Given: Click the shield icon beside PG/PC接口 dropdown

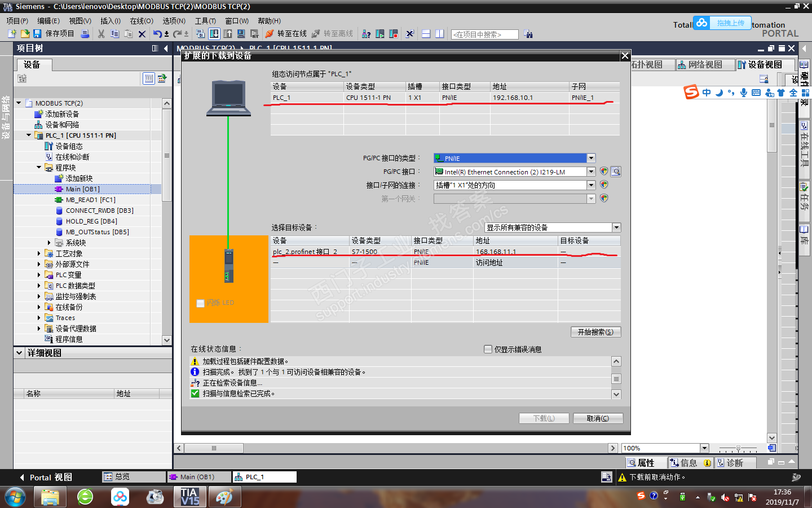Looking at the screenshot, I should 604,171.
